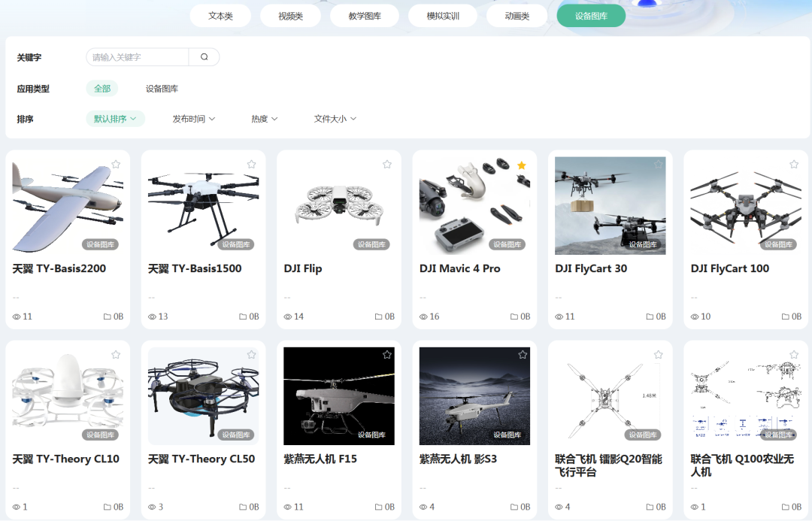This screenshot has width=812, height=521.
Task: Click the views eye icon on DJI Flip
Action: pos(288,317)
